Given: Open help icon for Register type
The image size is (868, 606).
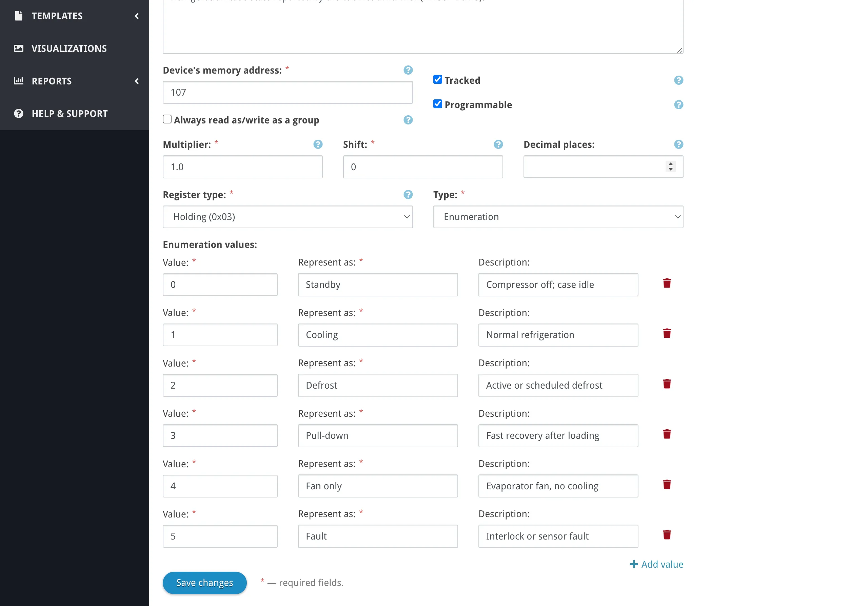Looking at the screenshot, I should click(x=408, y=194).
